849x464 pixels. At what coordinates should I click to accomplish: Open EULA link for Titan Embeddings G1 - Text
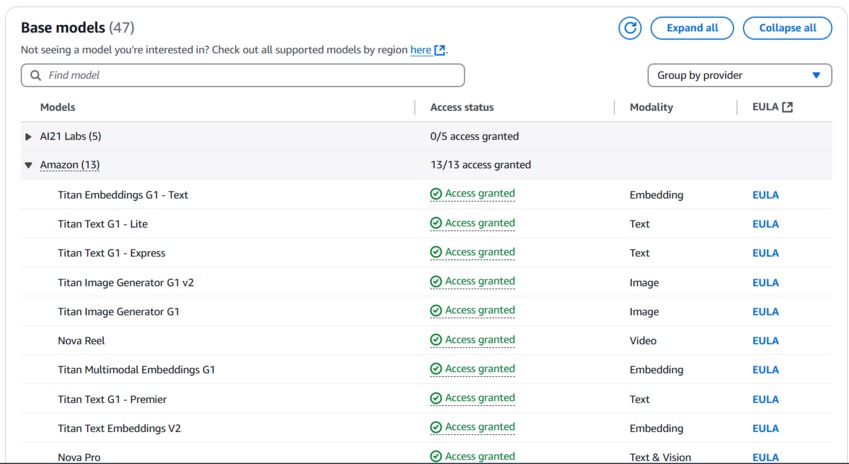(x=765, y=195)
